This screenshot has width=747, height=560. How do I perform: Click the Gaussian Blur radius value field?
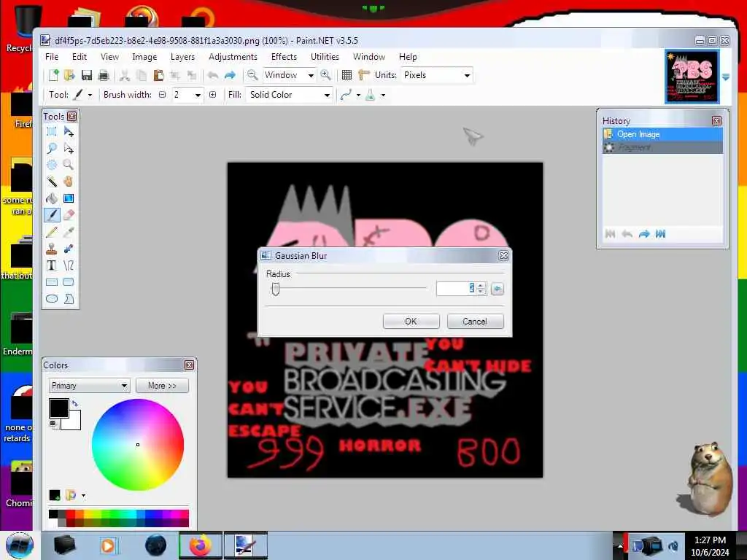[456, 289]
